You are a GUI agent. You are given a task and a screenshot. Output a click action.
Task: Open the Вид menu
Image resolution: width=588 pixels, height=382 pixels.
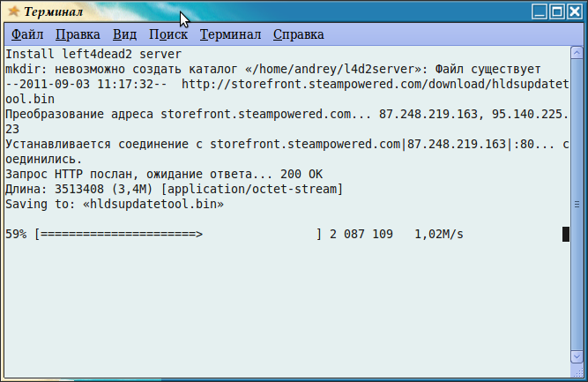point(124,34)
